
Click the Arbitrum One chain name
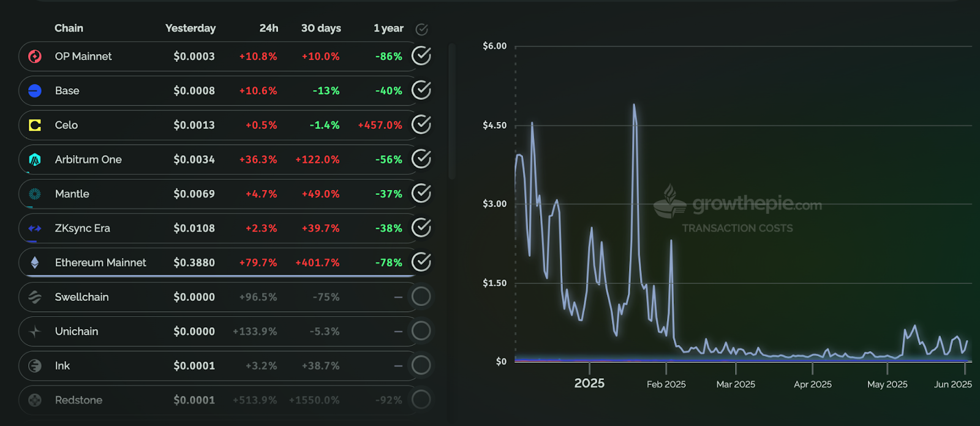[88, 159]
